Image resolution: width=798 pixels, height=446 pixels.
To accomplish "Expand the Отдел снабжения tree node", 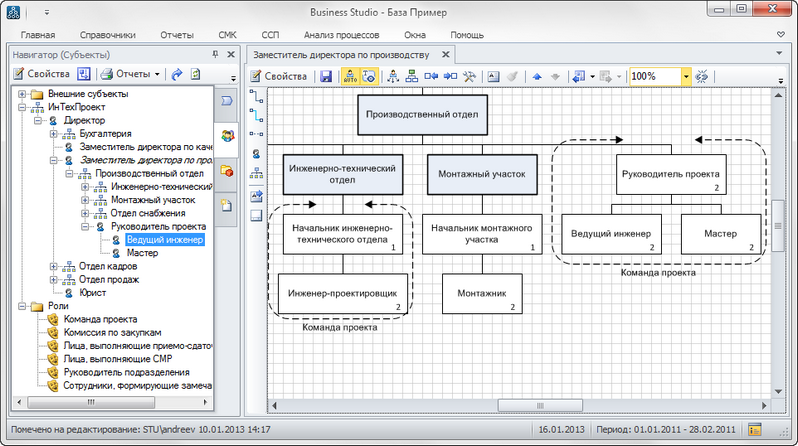I will click(85, 213).
